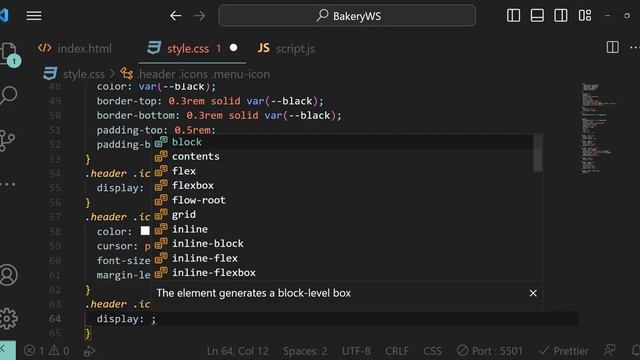
Task: Open Explorer view in activity bar
Action: tap(9, 54)
